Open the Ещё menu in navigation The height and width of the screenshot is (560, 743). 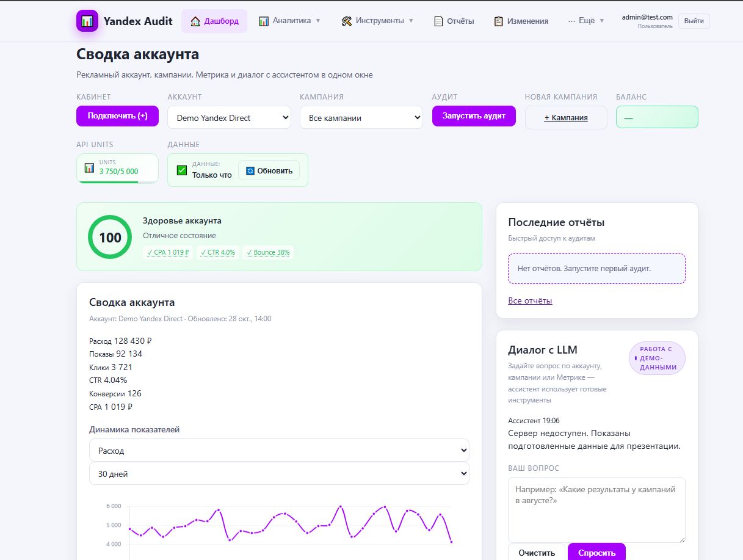coord(585,21)
